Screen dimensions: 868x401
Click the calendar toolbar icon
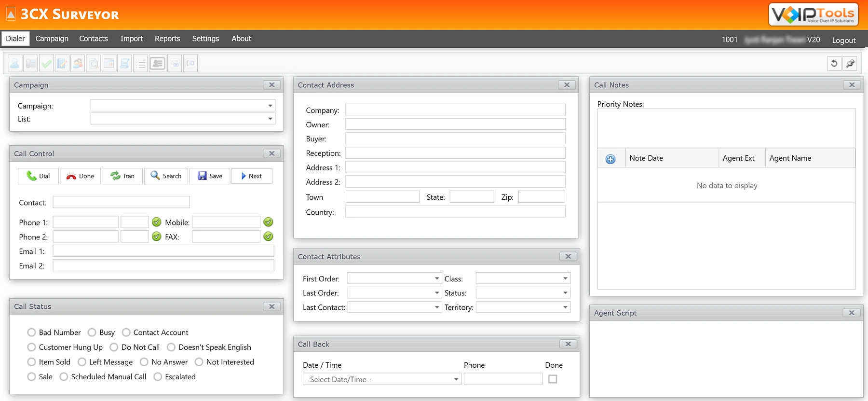[x=109, y=63]
